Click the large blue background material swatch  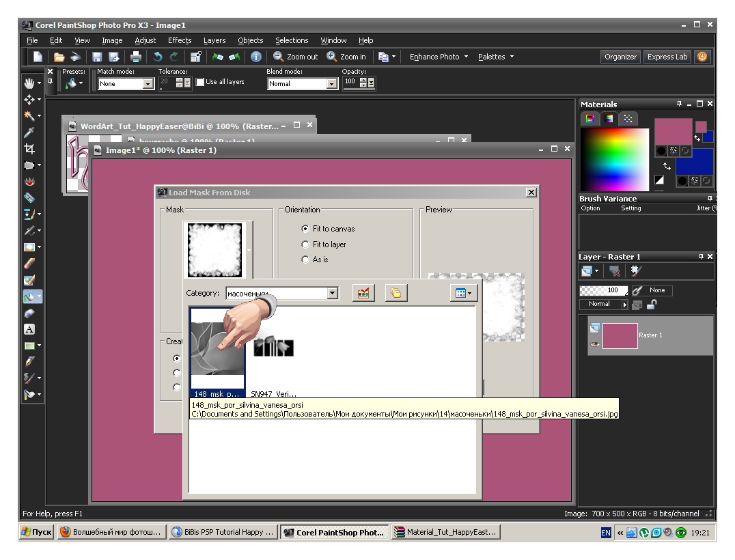[x=694, y=162]
